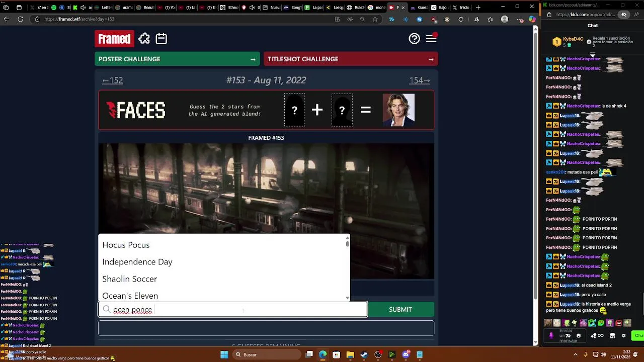Click the taskbar Buscar search box
The width and height of the screenshot is (644, 362).
(x=266, y=354)
